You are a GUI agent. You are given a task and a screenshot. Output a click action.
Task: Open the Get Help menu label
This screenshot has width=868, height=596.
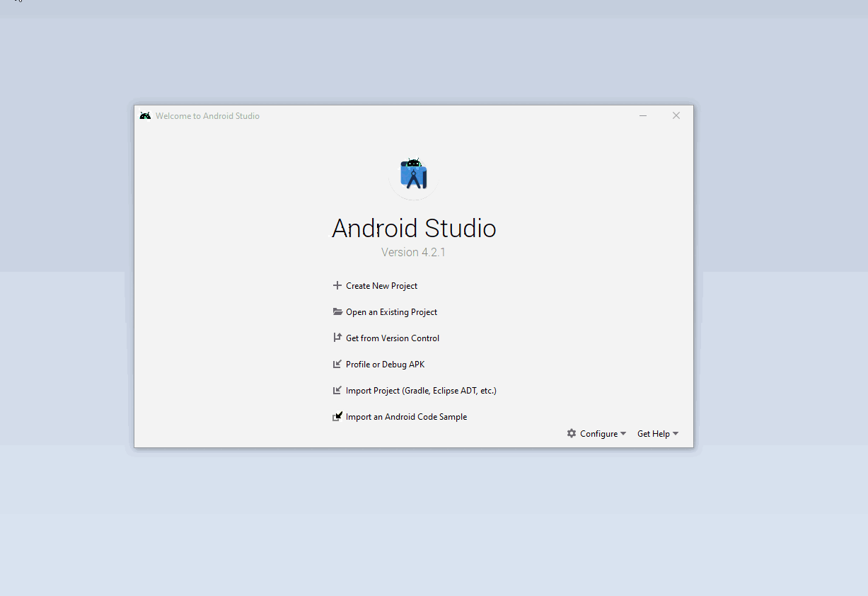(653, 434)
